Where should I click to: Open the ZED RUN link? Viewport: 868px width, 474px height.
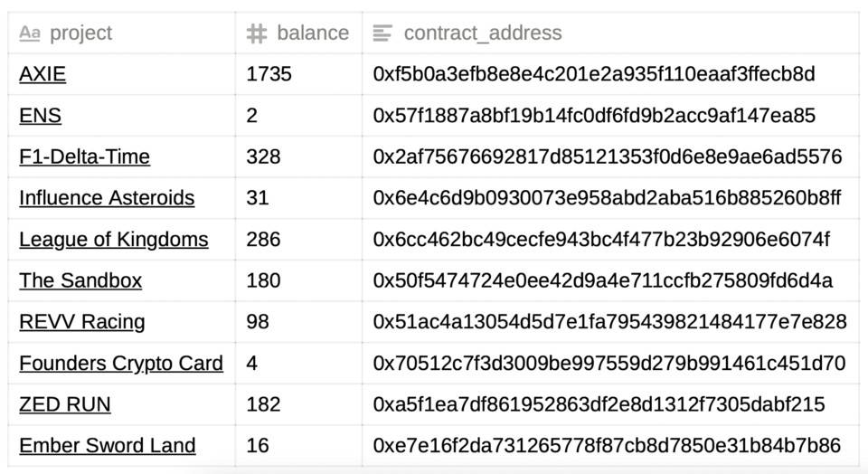click(65, 404)
